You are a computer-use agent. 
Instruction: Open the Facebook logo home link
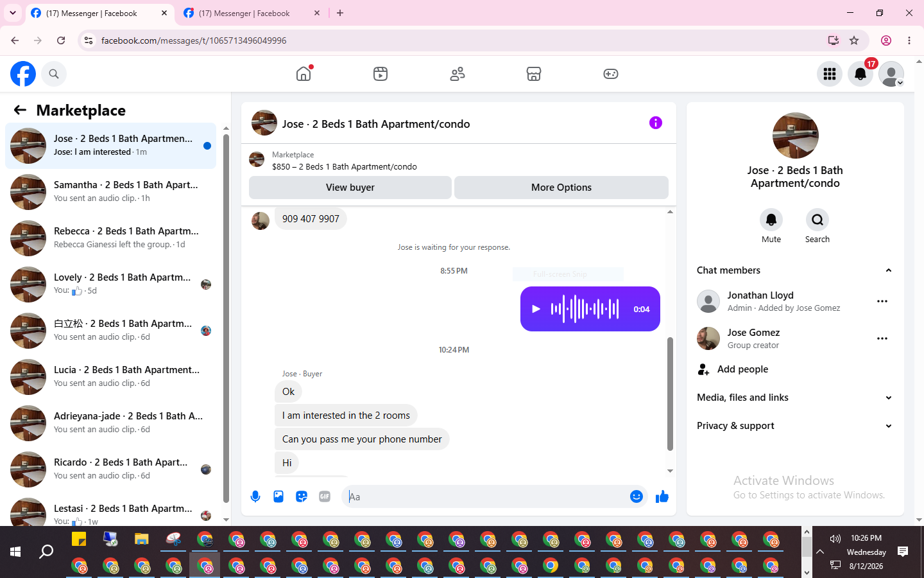pos(23,74)
